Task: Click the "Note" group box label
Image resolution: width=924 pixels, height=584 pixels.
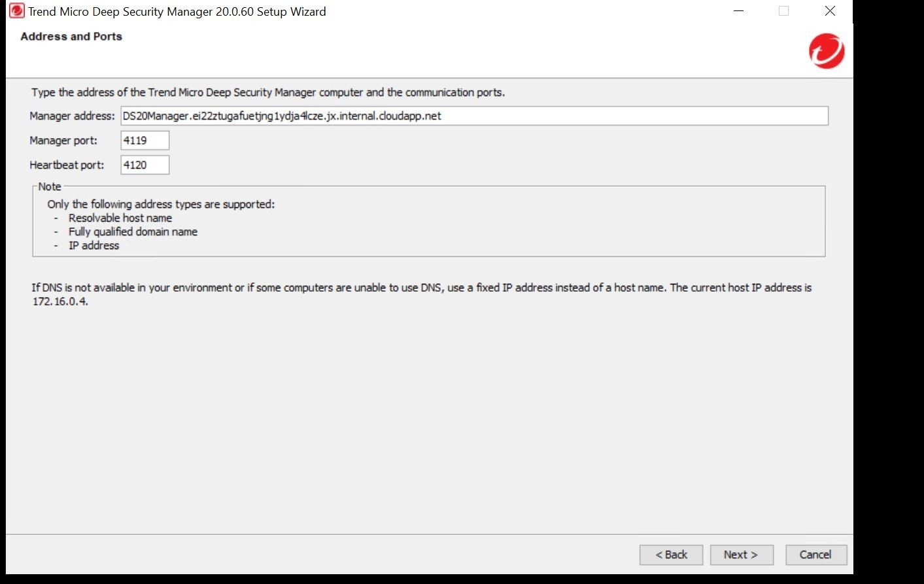Action: coord(50,186)
